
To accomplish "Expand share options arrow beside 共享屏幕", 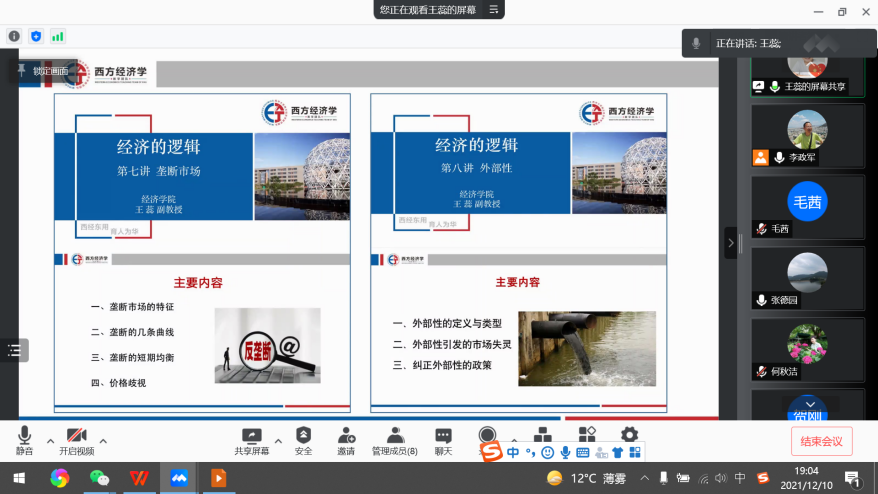I will pos(278,440).
